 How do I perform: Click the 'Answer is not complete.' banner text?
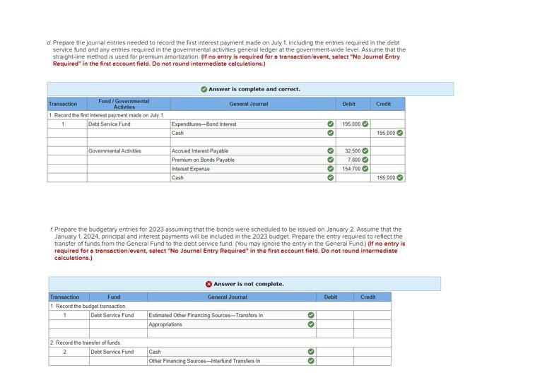249,284
